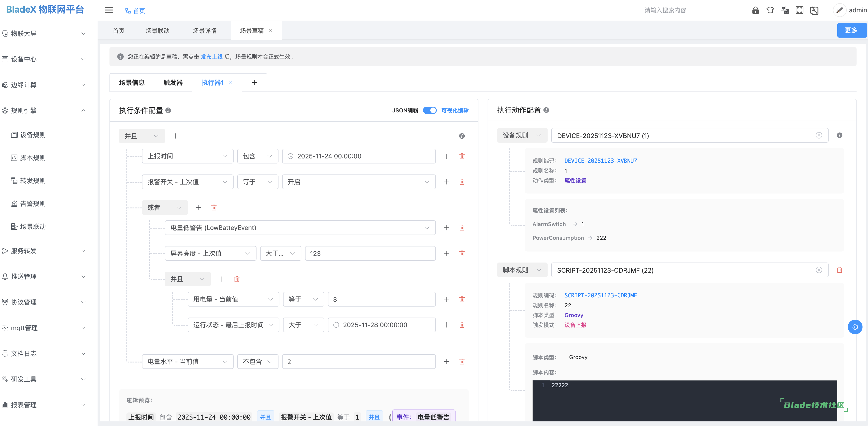Screen dimensions: 868x426
Task: Delete the 上报时间 condition row
Action: 462,156
